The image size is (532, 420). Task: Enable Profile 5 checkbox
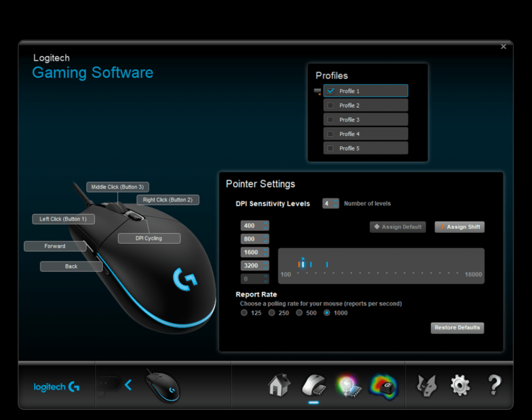[331, 148]
